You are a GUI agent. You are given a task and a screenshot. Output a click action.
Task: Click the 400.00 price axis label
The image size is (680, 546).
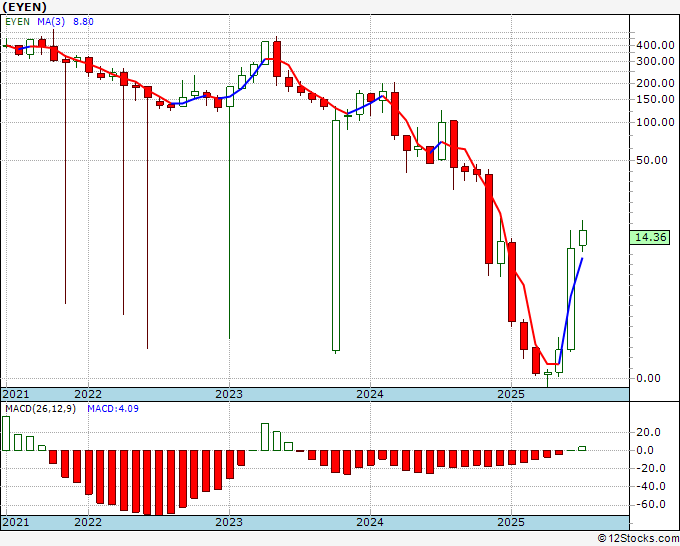655,45
